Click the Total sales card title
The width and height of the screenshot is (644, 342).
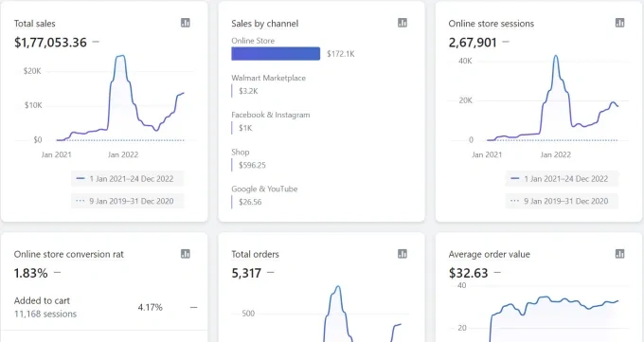pyautogui.click(x=34, y=24)
